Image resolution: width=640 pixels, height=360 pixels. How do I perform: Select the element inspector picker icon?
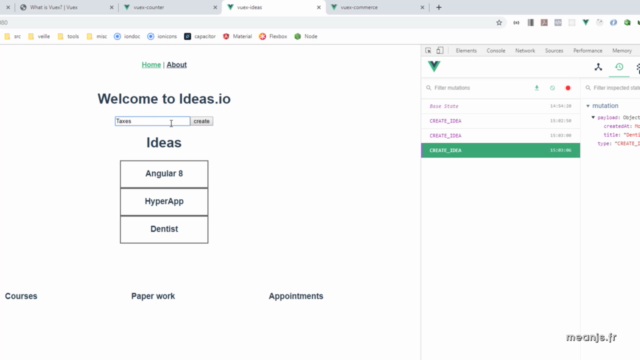(x=428, y=51)
